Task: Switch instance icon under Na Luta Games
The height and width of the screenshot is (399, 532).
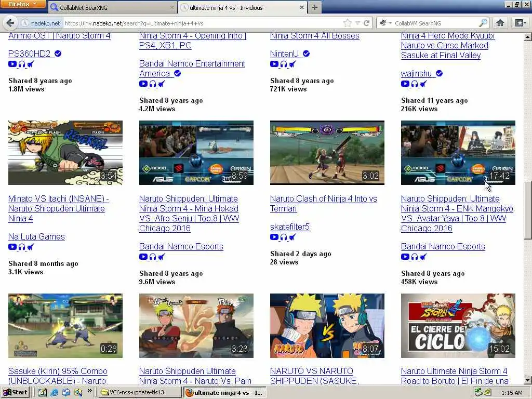Action: 30,247
